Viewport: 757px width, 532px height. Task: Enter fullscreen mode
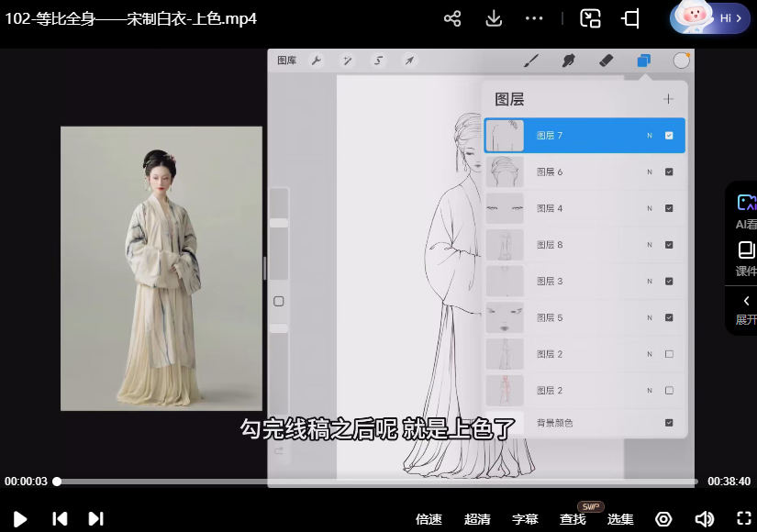[744, 519]
